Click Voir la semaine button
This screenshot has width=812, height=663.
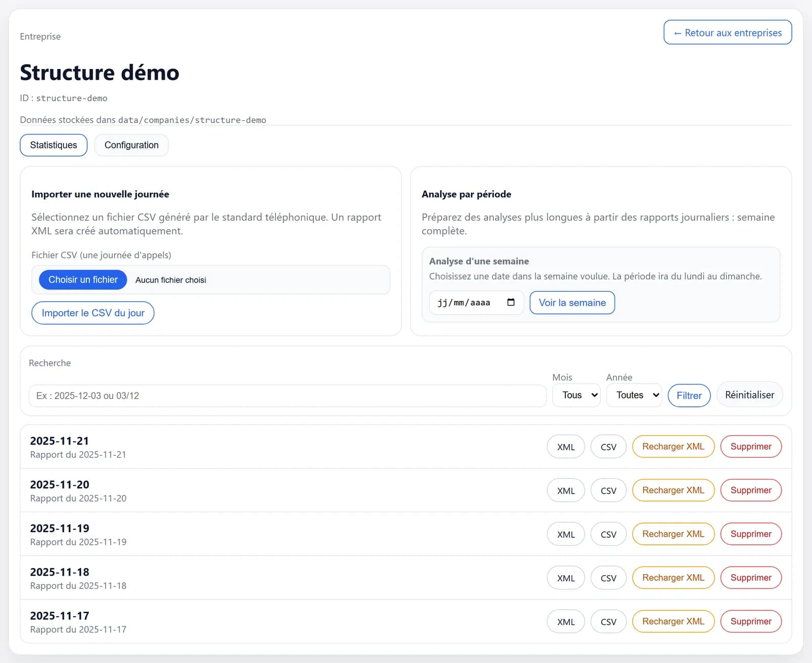click(572, 303)
